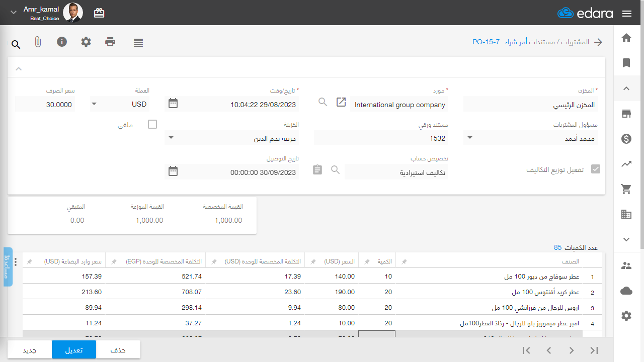Show document info icon
This screenshot has height=362, width=644.
pyautogui.click(x=62, y=42)
